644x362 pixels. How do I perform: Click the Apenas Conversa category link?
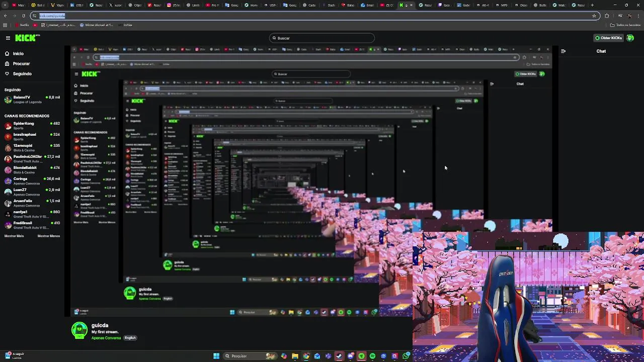click(106, 338)
